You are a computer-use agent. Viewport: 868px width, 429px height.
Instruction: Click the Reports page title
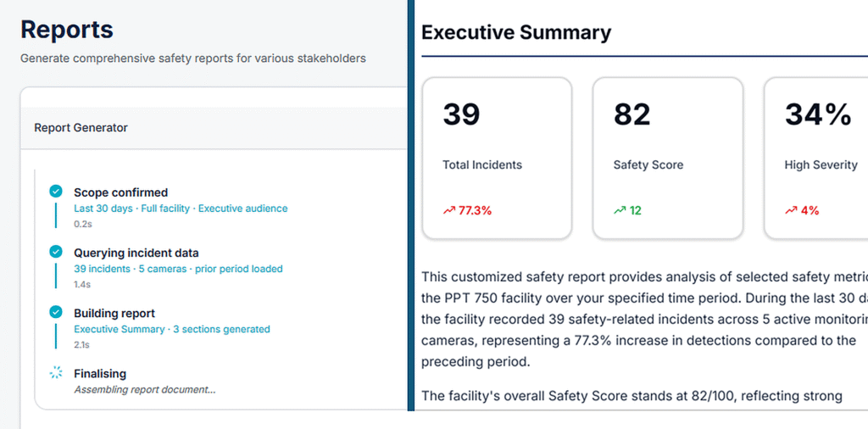click(67, 30)
